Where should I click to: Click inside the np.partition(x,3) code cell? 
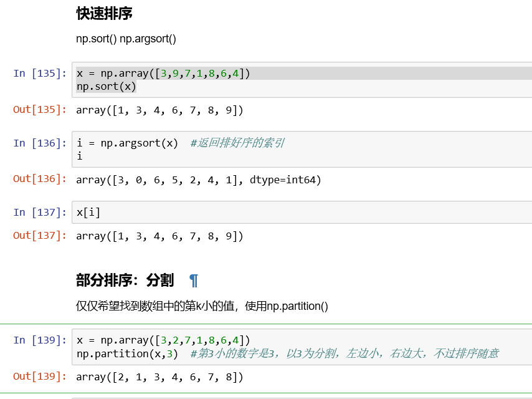299,347
